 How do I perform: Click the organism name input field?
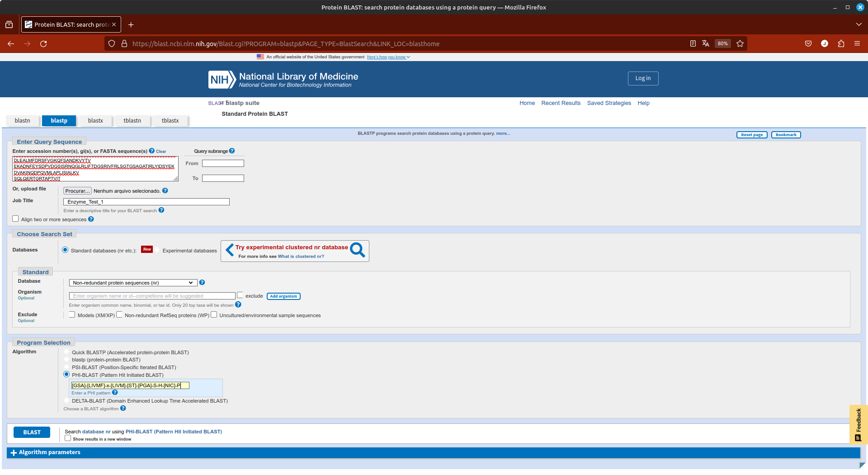[x=152, y=296]
